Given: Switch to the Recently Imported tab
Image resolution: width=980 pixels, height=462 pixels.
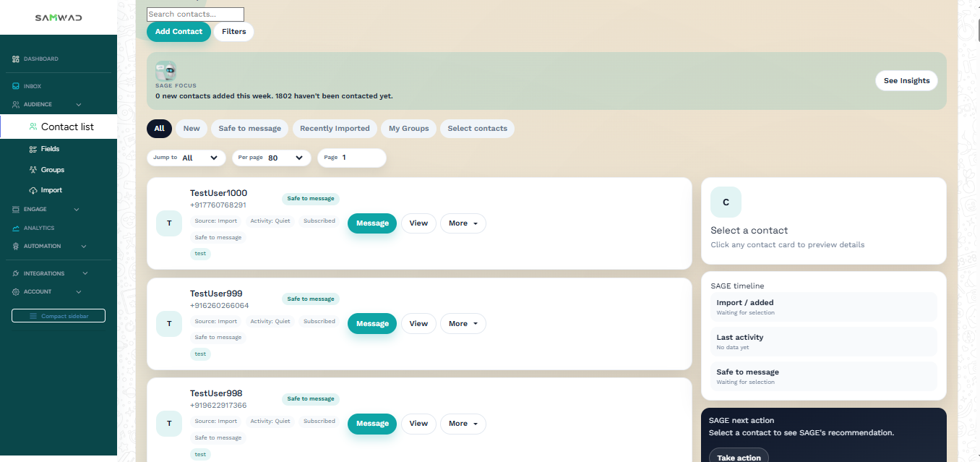Looking at the screenshot, I should click(x=335, y=129).
